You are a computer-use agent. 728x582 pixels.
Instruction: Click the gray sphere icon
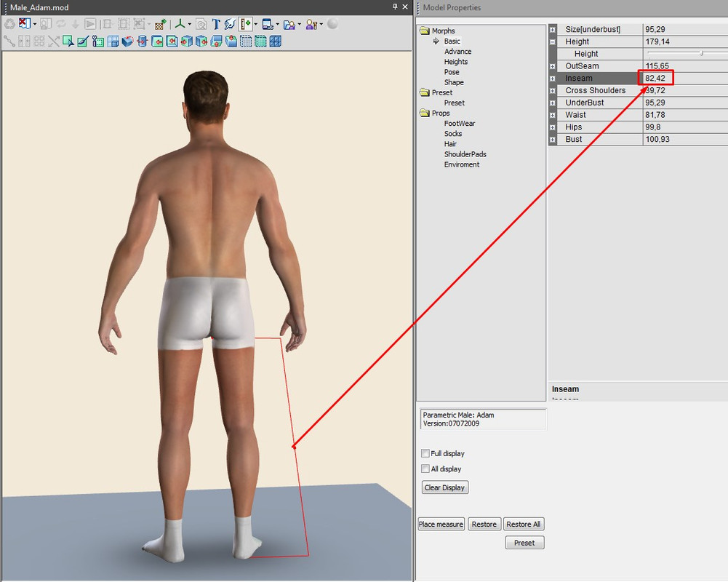tap(332, 24)
